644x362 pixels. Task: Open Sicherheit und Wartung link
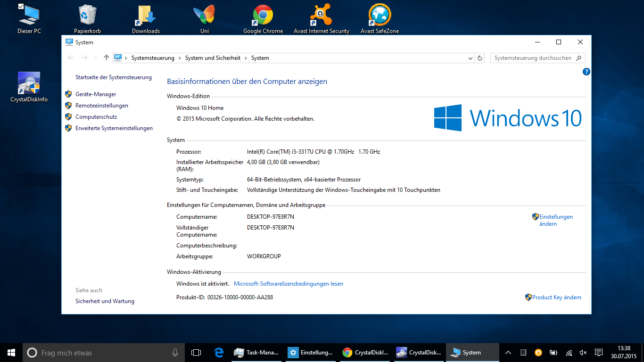tap(105, 301)
